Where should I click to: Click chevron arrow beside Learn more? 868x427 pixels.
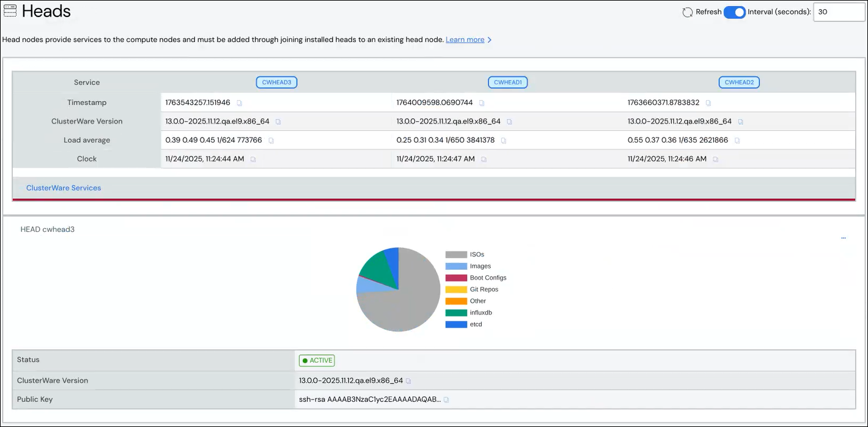pos(490,40)
